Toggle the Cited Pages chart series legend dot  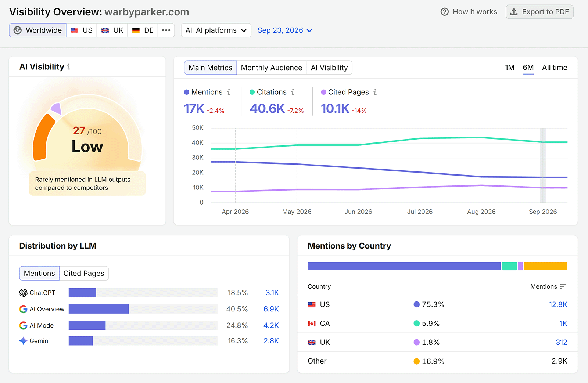click(x=323, y=92)
